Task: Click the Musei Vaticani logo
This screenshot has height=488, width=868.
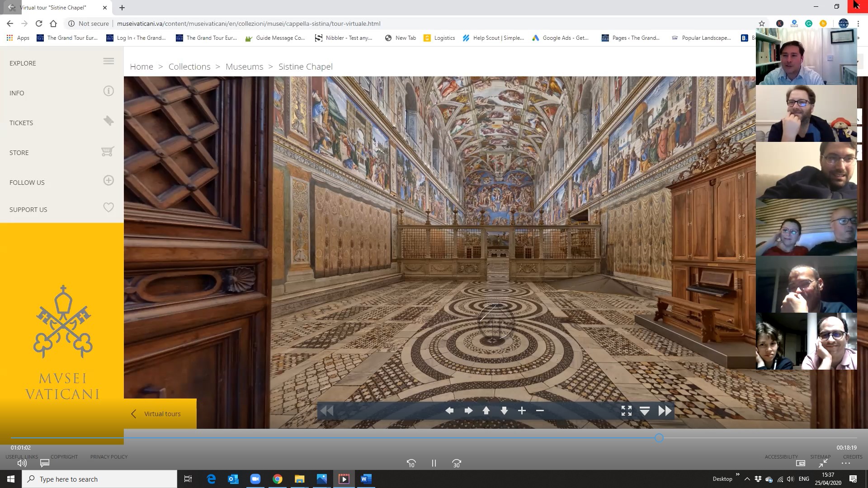Action: [62, 343]
